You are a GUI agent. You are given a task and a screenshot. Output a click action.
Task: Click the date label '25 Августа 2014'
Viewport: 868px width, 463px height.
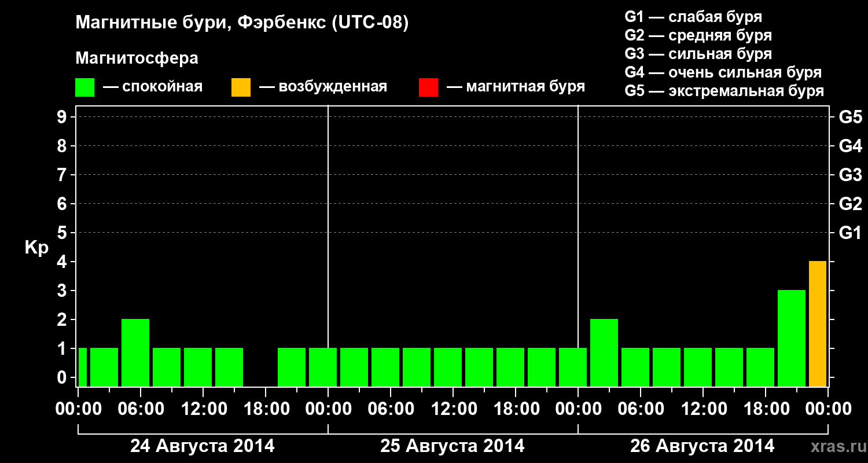point(453,446)
